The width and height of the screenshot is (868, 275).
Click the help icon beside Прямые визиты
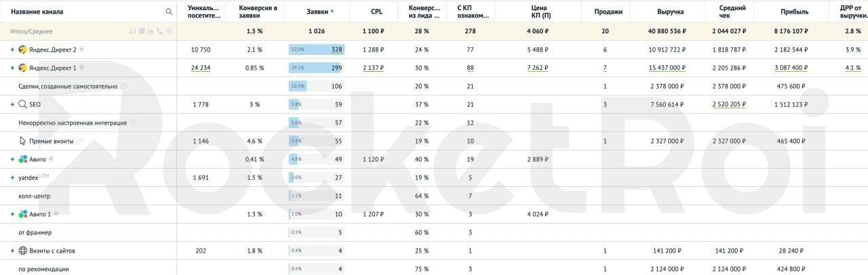click(x=80, y=141)
